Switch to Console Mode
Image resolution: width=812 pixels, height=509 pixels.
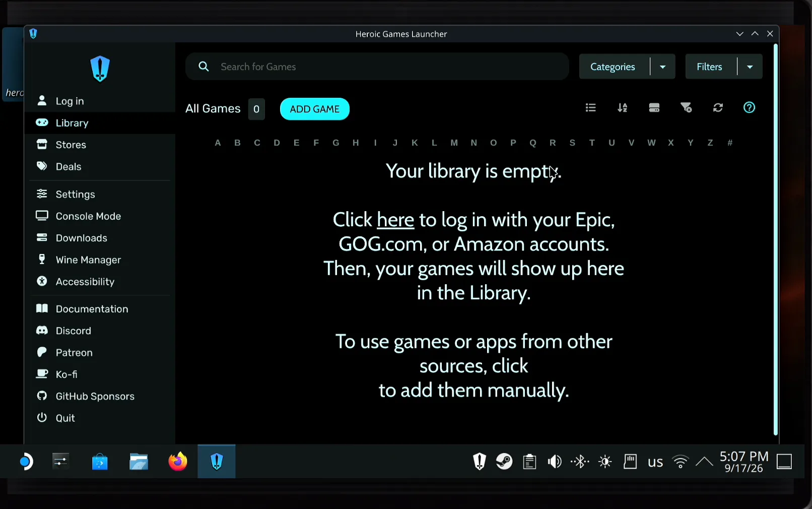point(100,216)
